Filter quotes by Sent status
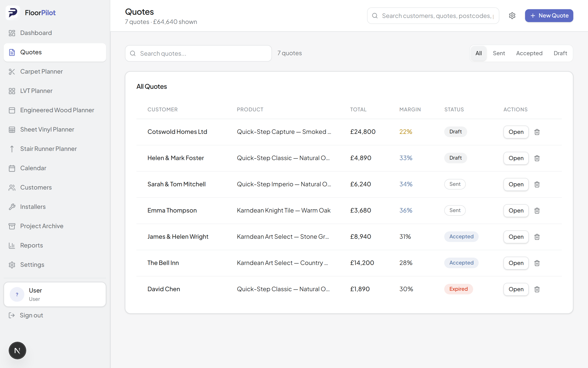The width and height of the screenshot is (588, 368). click(499, 53)
